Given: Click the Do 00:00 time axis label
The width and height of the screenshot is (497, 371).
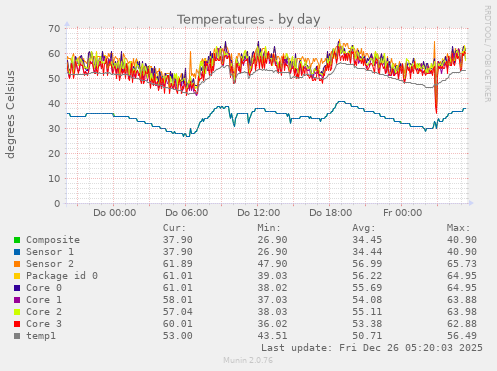Looking at the screenshot, I should pyautogui.click(x=115, y=213).
